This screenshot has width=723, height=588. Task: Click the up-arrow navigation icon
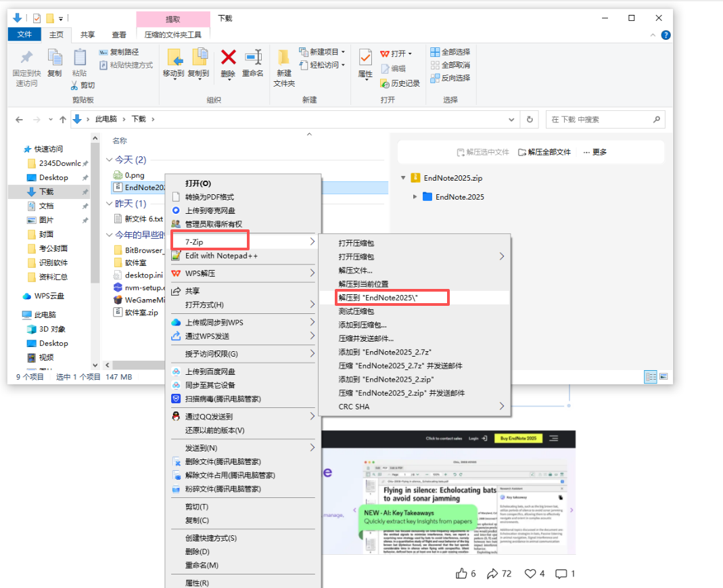(63, 119)
